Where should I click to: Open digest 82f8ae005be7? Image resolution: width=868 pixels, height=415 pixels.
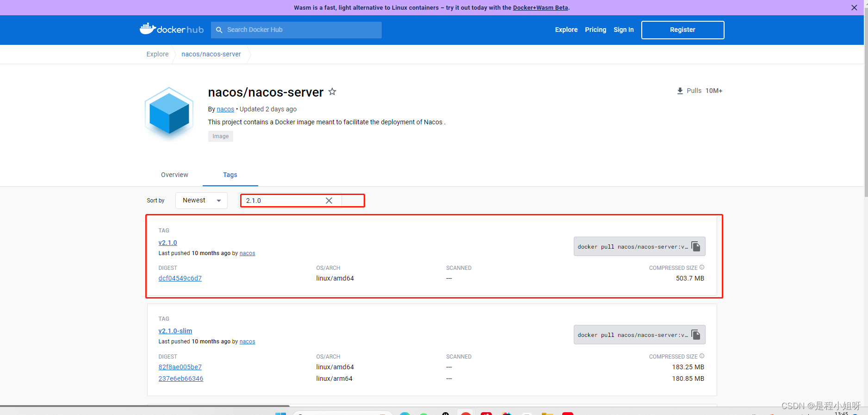point(180,367)
